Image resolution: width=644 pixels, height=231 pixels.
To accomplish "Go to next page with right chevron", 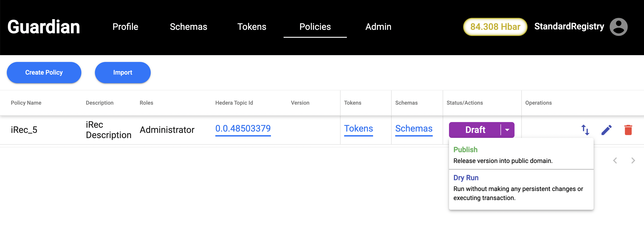I will pyautogui.click(x=633, y=160).
